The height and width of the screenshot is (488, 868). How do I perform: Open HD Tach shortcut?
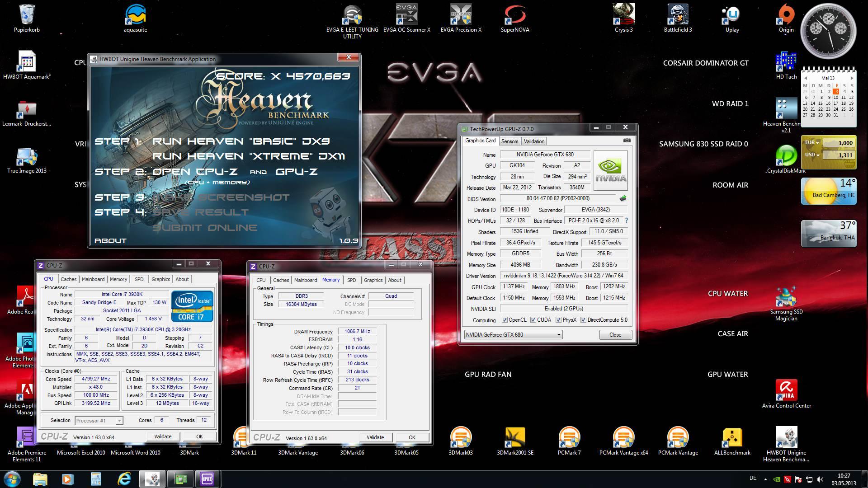click(x=786, y=65)
